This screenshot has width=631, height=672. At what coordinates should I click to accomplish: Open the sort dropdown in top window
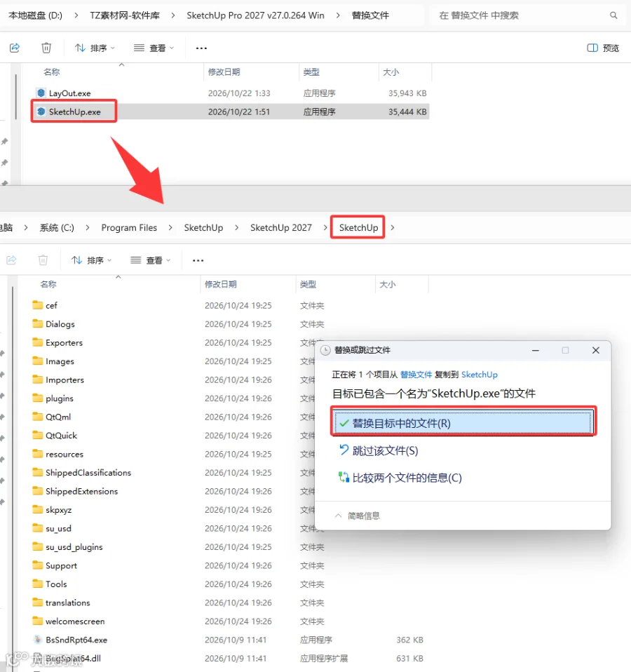coord(95,48)
